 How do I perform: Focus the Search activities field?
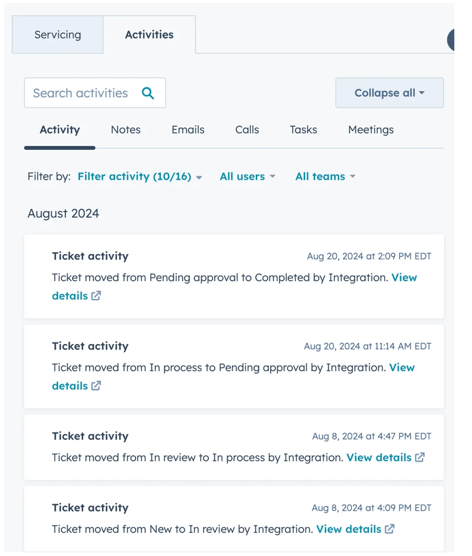pos(95,93)
